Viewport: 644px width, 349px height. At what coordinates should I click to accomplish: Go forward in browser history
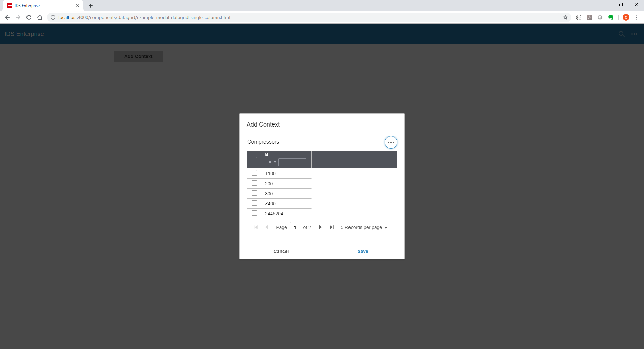tap(18, 17)
